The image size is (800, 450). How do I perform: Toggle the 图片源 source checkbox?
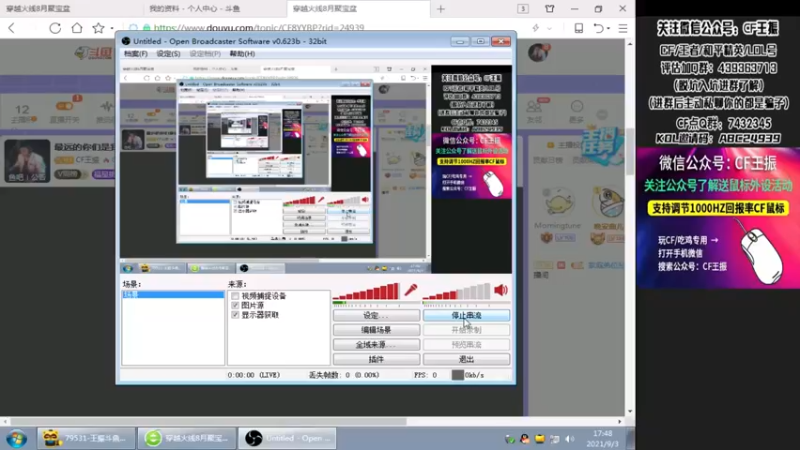point(235,305)
